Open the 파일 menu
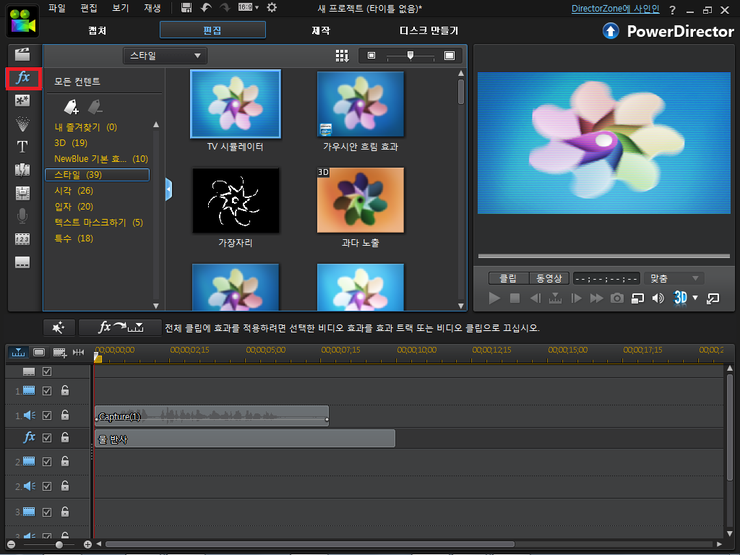 tap(57, 8)
